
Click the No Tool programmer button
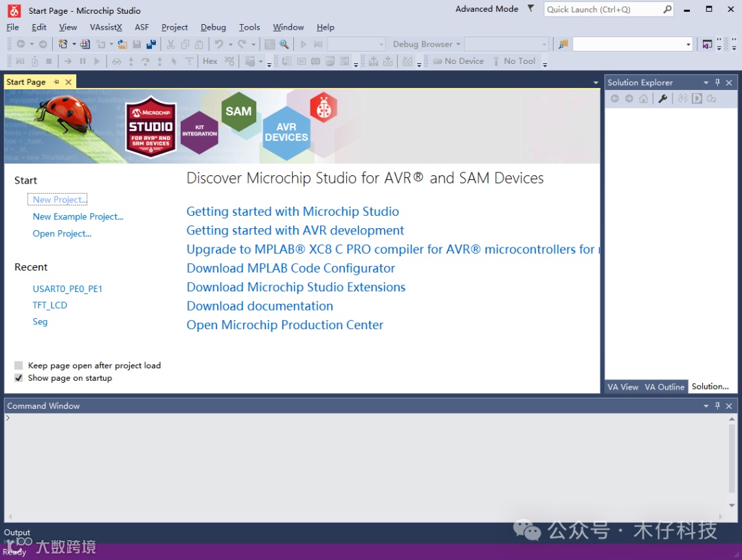(514, 61)
